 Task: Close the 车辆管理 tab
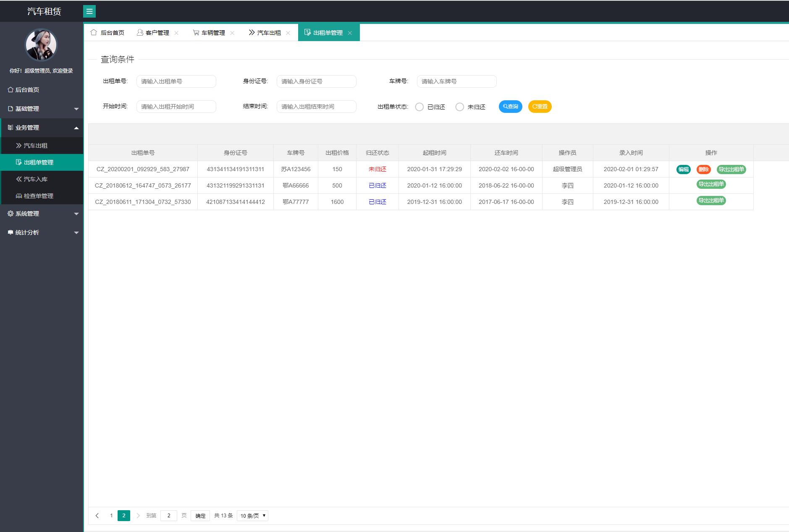(x=232, y=33)
